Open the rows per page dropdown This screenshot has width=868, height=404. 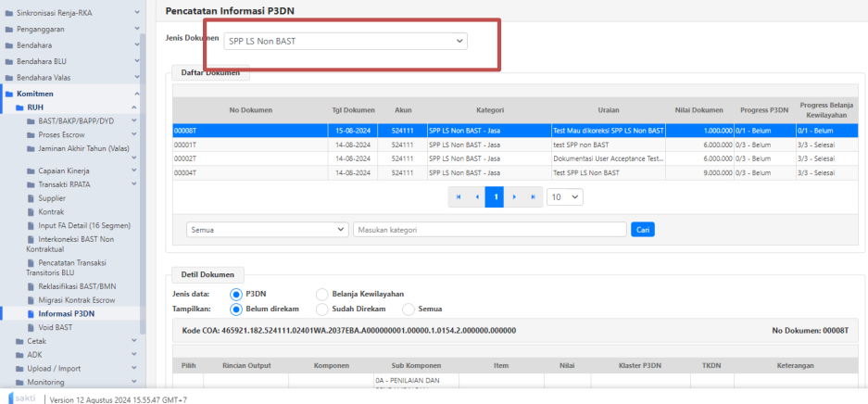tap(565, 197)
